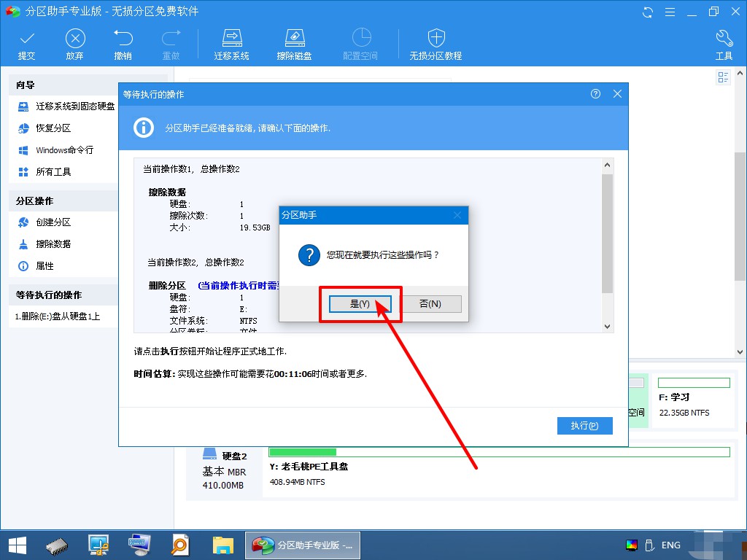
Task: Open the 无损分区教程 tutorial icon
Action: point(436,45)
